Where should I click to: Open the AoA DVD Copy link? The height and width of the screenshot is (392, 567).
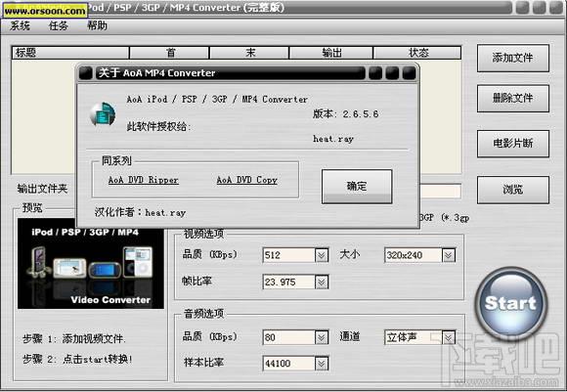(x=247, y=180)
